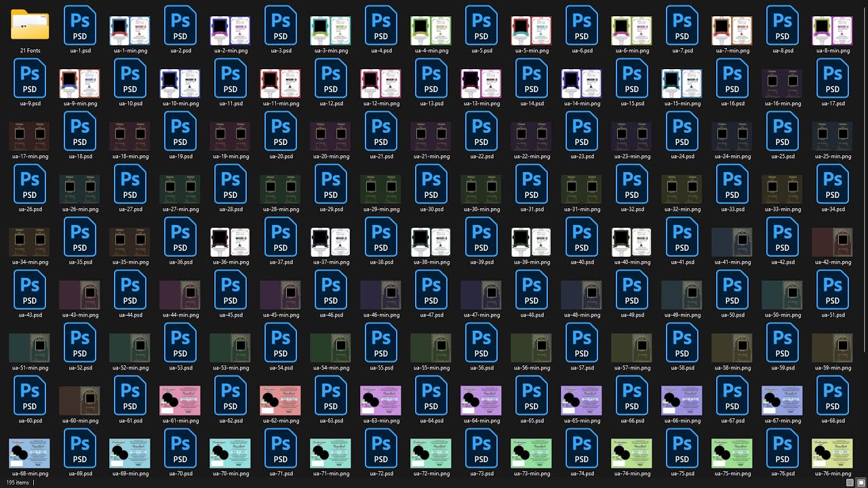Image resolution: width=868 pixels, height=488 pixels.
Task: Click the ua-67.psd file name label
Action: (x=732, y=421)
